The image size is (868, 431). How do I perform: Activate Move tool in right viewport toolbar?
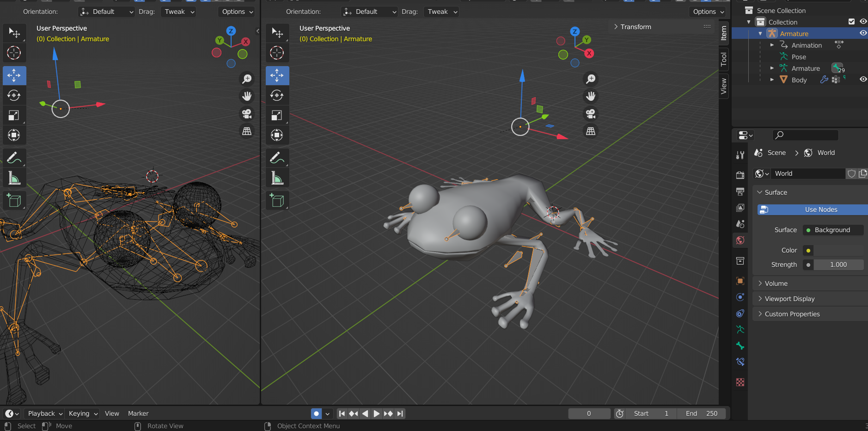coord(277,75)
